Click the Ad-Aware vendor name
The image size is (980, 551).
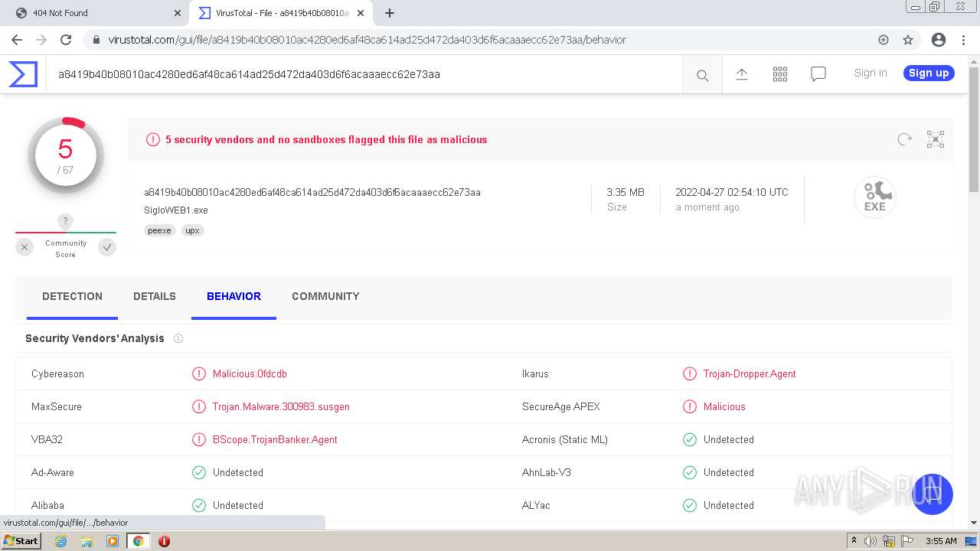[53, 472]
